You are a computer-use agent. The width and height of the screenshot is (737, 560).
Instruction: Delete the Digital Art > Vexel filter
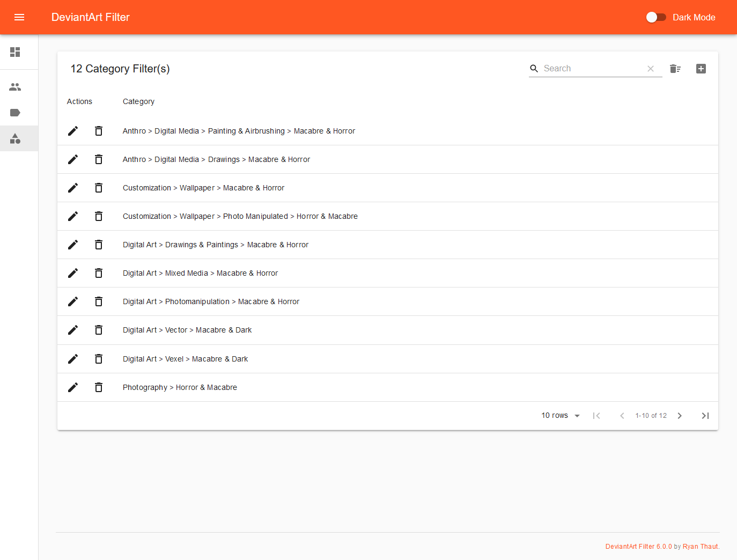click(x=99, y=359)
